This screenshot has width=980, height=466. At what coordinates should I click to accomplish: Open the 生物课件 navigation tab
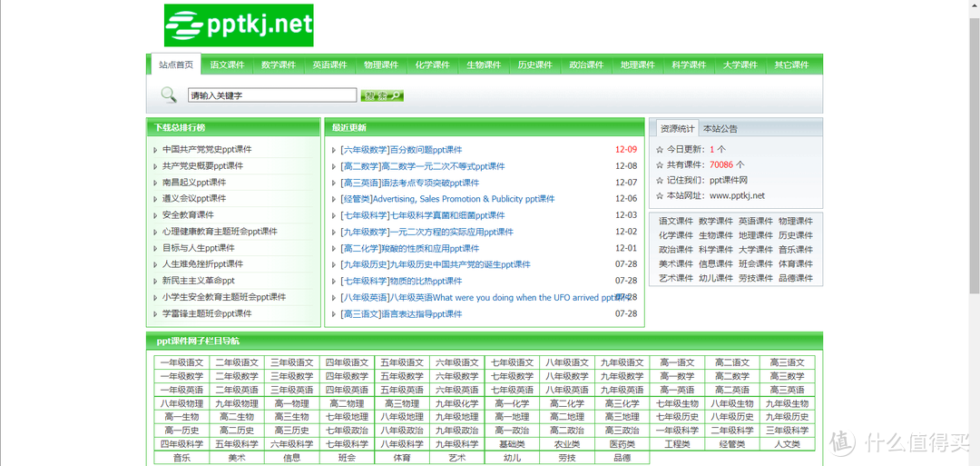484,65
